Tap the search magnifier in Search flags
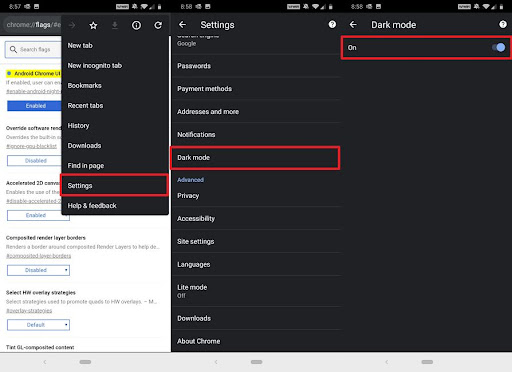 [13, 49]
